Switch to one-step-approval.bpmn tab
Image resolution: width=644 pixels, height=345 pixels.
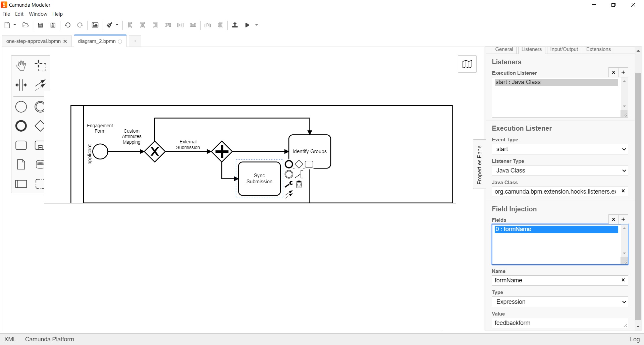(34, 41)
